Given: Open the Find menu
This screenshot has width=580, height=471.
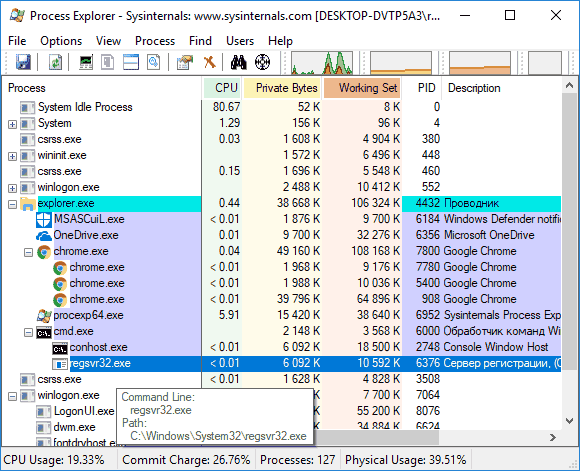Looking at the screenshot, I should click(200, 41).
